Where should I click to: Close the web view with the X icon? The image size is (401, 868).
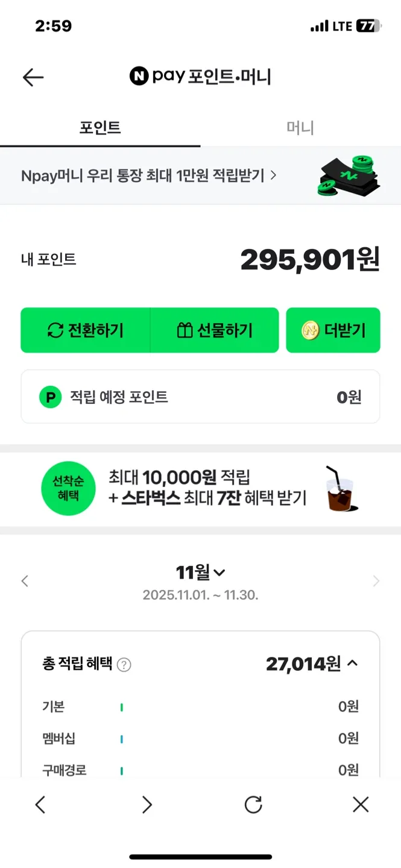pos(361,804)
